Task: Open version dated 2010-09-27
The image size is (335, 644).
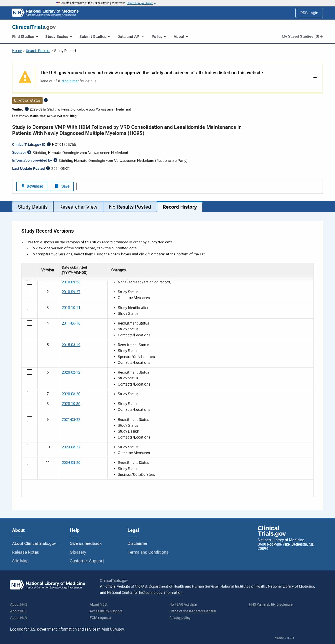Action: point(71,292)
